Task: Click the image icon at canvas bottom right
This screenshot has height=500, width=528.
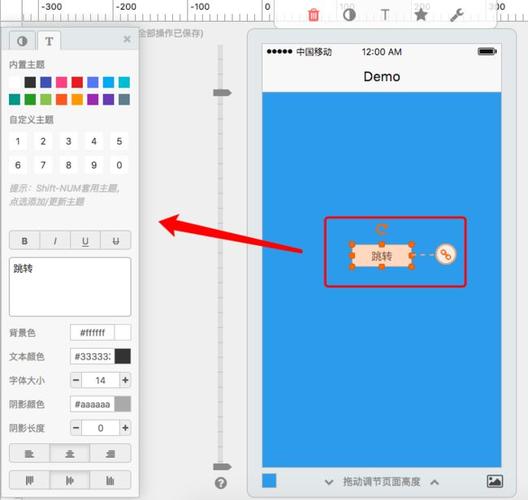Action: pyautogui.click(x=495, y=481)
